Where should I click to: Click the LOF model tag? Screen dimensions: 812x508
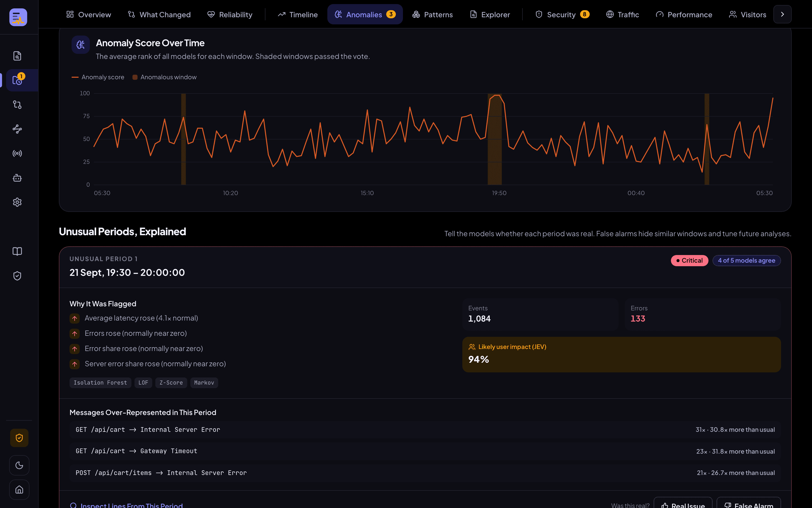(x=143, y=383)
